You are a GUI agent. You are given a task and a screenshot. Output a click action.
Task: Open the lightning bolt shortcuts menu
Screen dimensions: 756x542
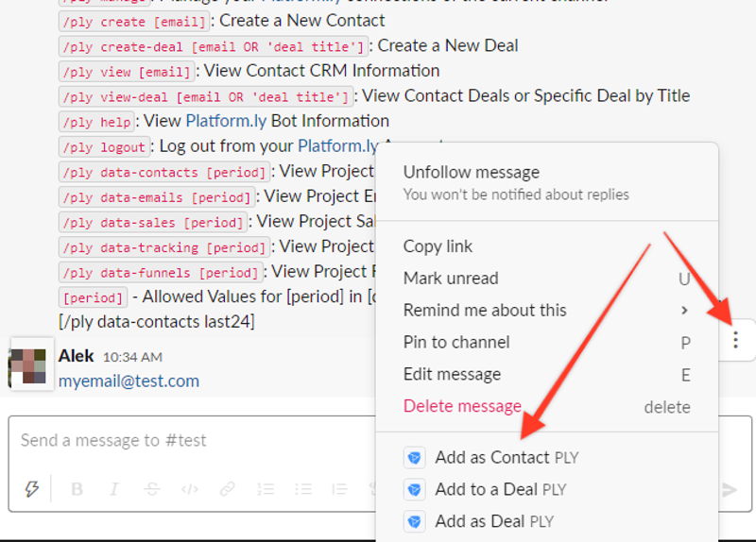32,489
